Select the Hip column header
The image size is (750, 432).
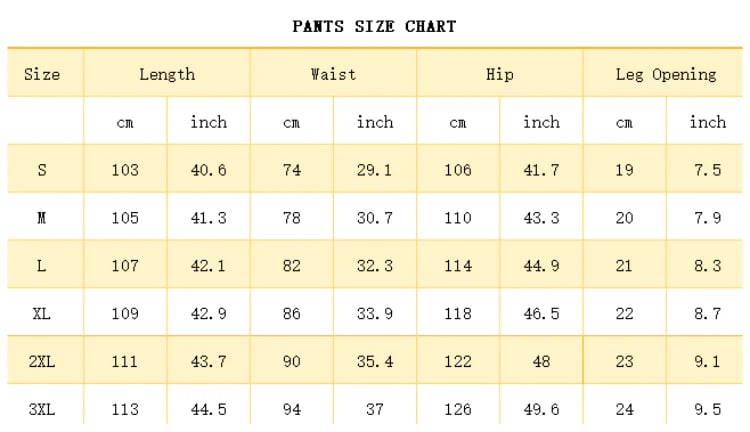499,74
